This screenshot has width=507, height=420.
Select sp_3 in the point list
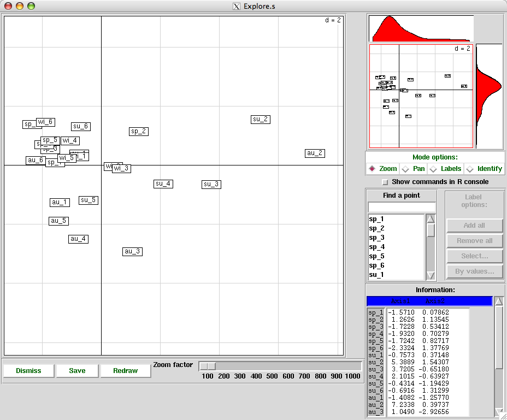pos(376,238)
